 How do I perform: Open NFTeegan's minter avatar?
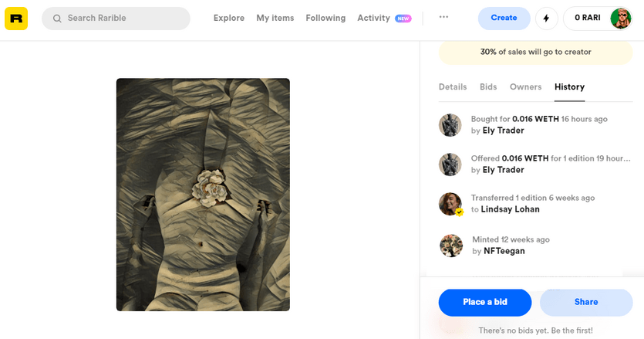[x=451, y=246]
